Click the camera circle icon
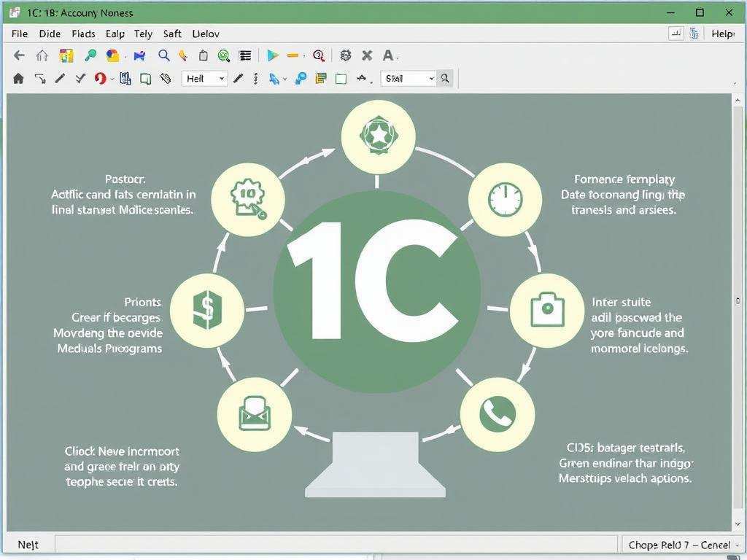747x560 pixels. click(x=546, y=311)
